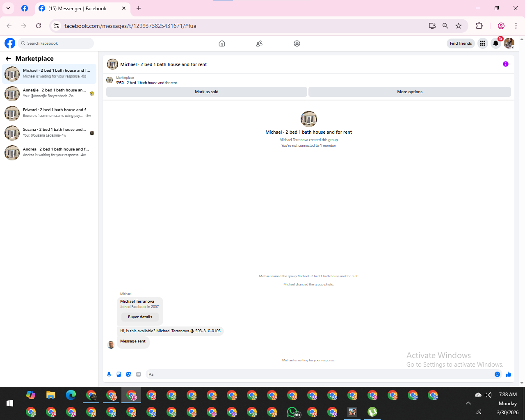Screen dimensions: 525x420
Task: Click the large centered group photo
Action: [309, 119]
